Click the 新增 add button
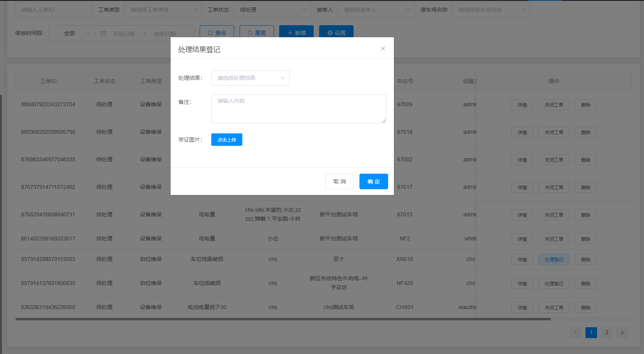The width and height of the screenshot is (644, 354). (296, 33)
